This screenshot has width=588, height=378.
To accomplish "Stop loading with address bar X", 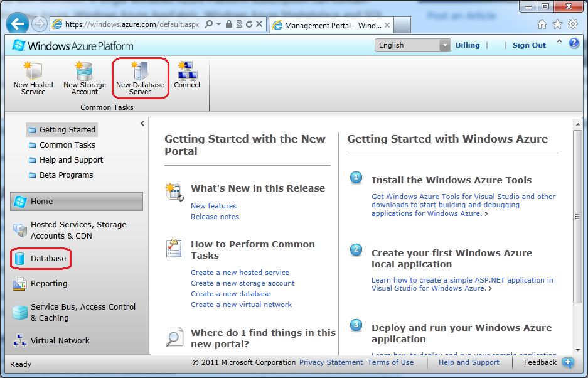I will coord(259,24).
